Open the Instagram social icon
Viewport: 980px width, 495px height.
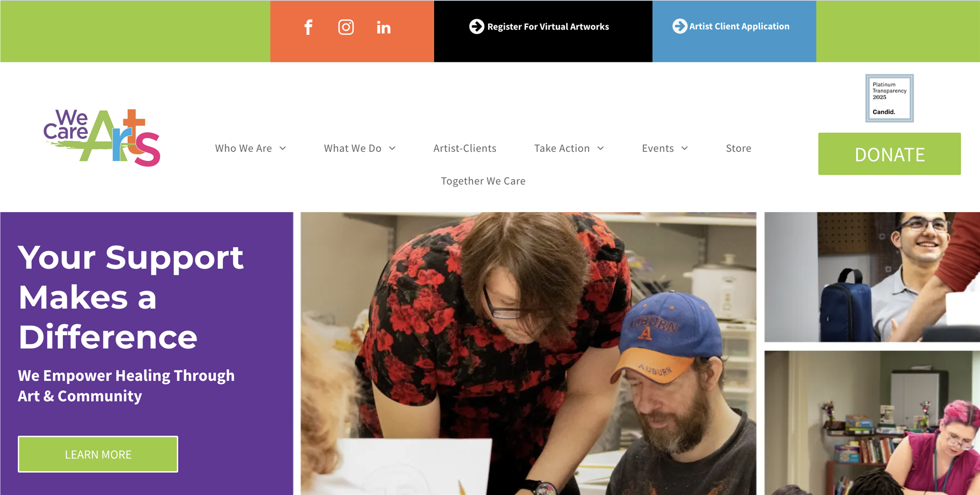tap(346, 27)
